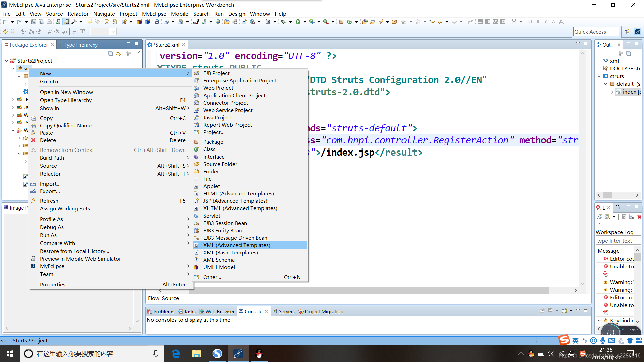Image resolution: width=644 pixels, height=362 pixels.
Task: Click Collapse All icon in Package Explorer
Action: (x=111, y=53)
